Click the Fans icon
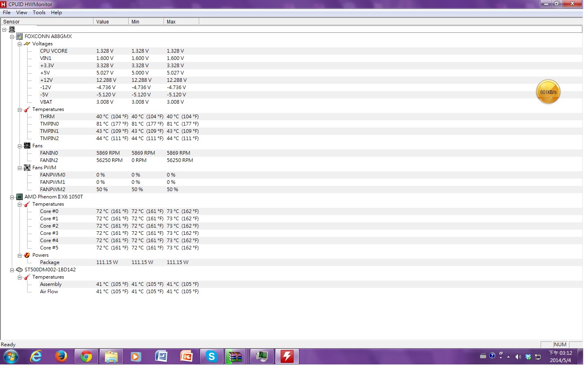 click(27, 146)
